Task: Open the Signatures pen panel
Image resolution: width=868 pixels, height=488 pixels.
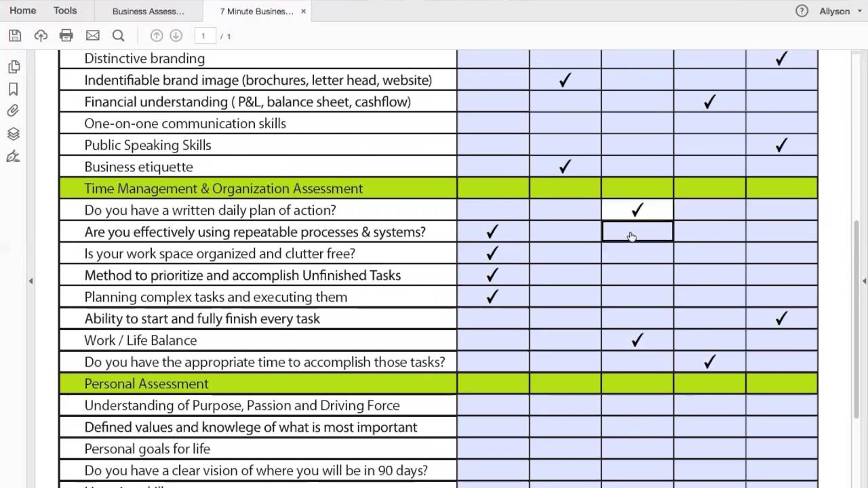Action: coord(13,157)
